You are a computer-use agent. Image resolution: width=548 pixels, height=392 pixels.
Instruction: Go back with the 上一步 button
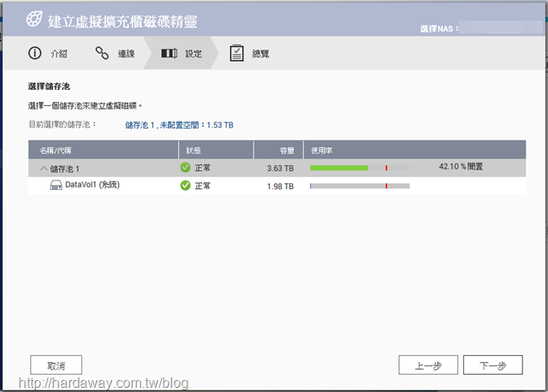tap(428, 365)
